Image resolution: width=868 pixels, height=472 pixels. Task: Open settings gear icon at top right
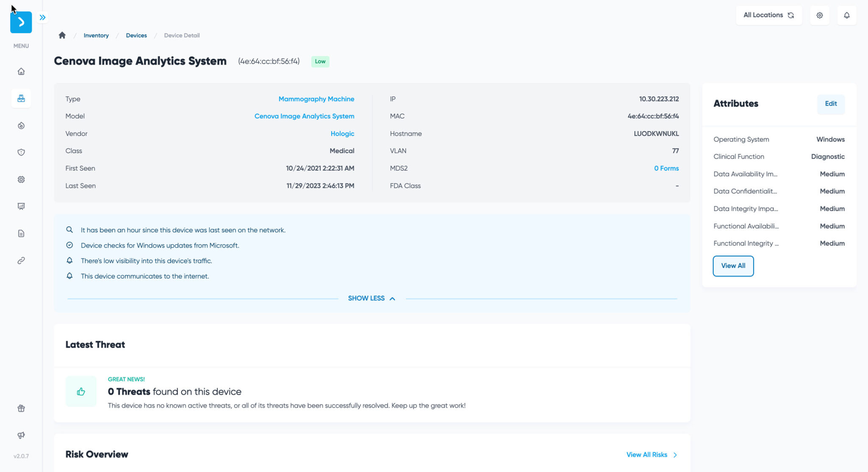point(820,15)
